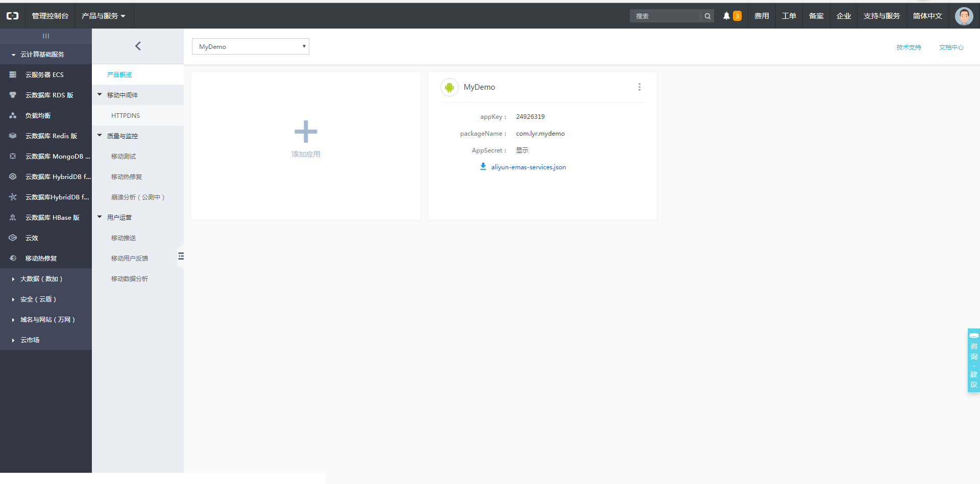Click the 负载均衡 icon
This screenshot has height=484, width=980.
(x=13, y=115)
